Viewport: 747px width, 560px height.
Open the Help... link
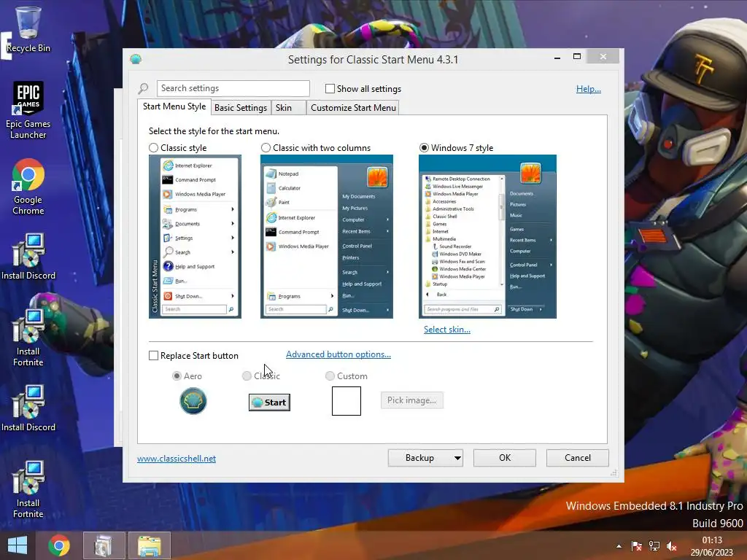[589, 89]
